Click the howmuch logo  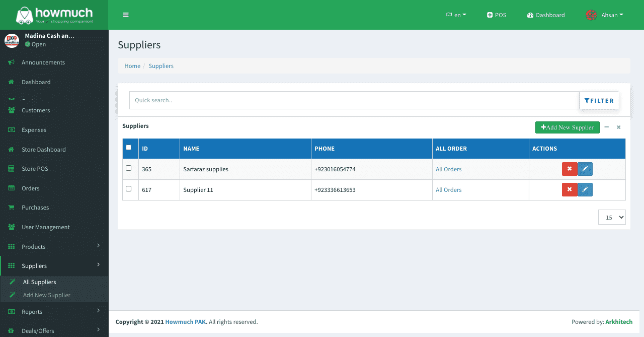pyautogui.click(x=54, y=15)
